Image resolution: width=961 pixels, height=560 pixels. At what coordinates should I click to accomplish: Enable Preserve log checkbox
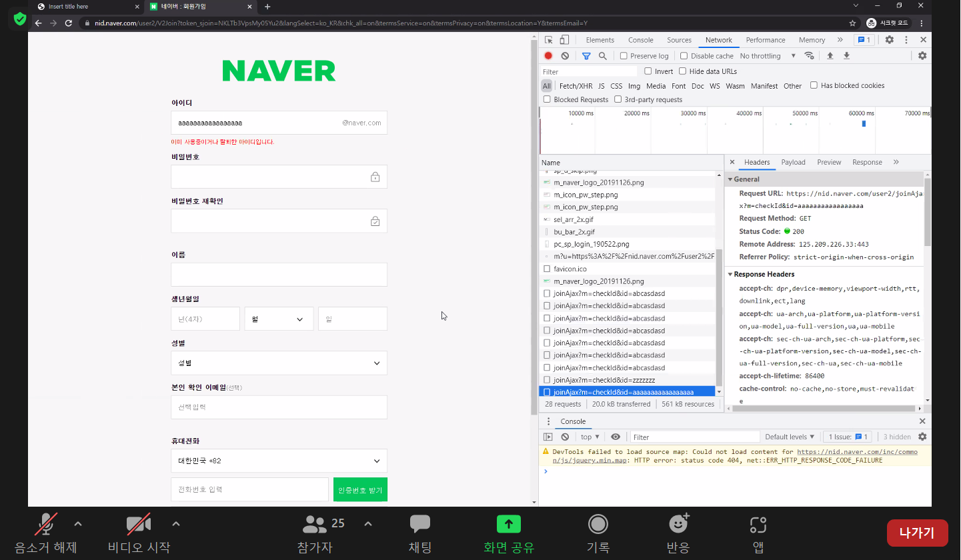624,56
